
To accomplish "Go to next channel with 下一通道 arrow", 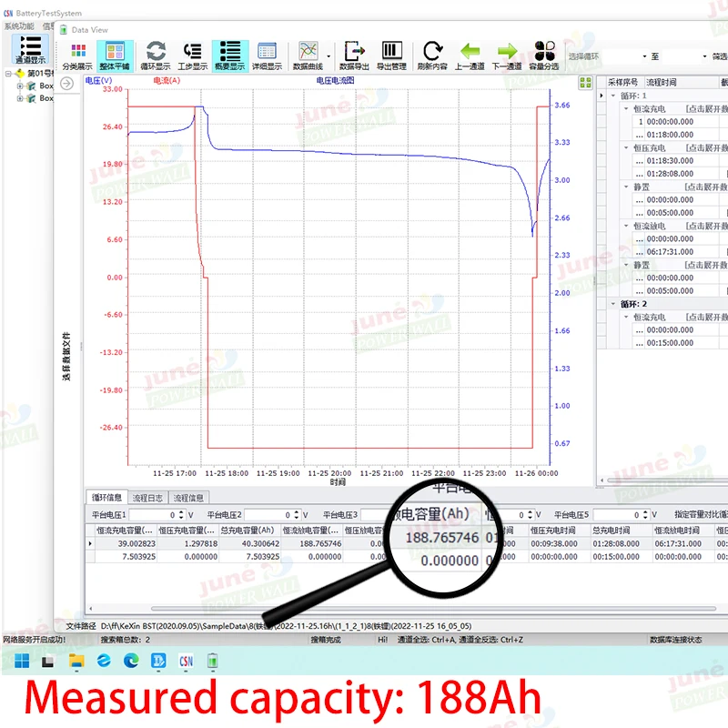I will pos(507,55).
